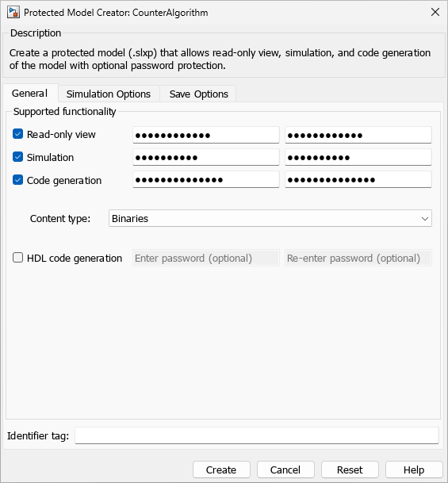Click the Simulation re-enter password field

pos(358,157)
